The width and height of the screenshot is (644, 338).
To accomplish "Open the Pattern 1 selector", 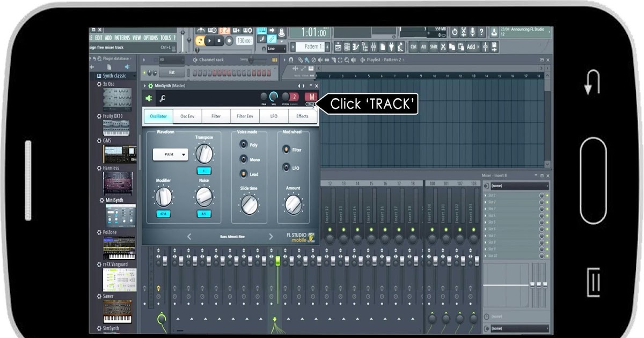I will pyautogui.click(x=309, y=47).
